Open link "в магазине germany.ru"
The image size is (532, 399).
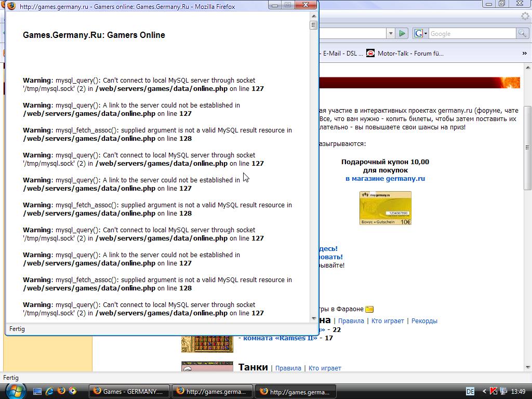coord(385,178)
